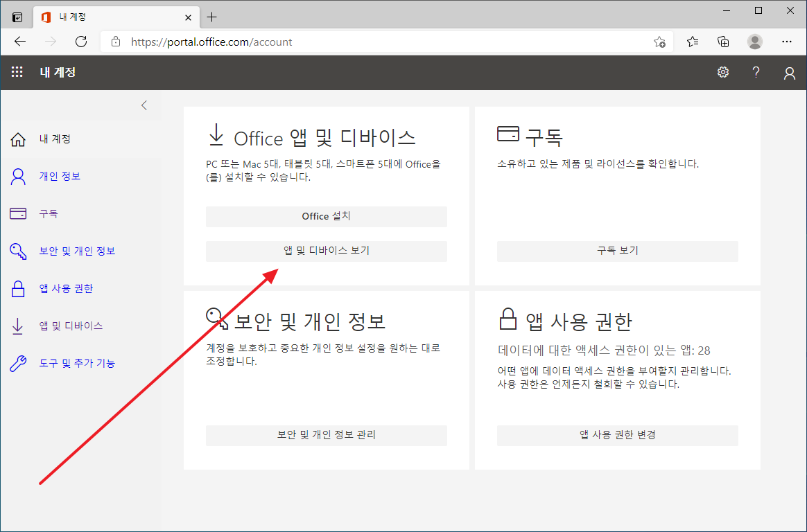The image size is (807, 532).
Task: Click the wrench icon for 도구 및 추가 기능
Action: pyautogui.click(x=18, y=364)
